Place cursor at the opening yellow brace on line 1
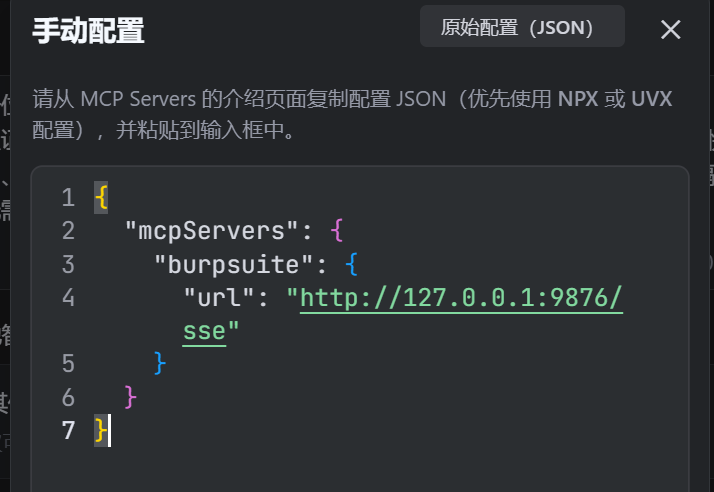Viewport: 714px width, 492px height. tap(101, 197)
